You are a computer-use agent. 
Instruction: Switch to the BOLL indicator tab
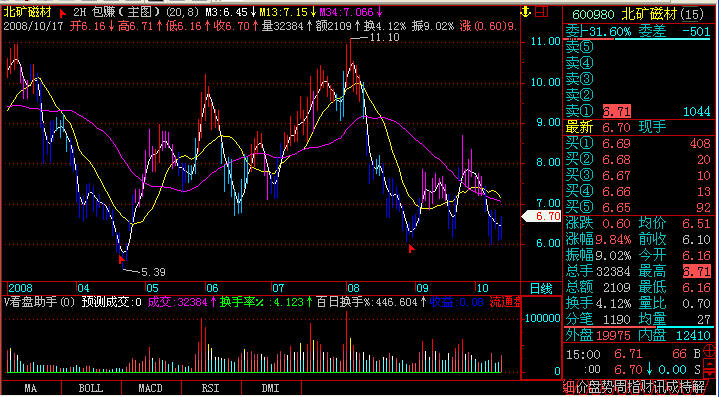(91, 388)
